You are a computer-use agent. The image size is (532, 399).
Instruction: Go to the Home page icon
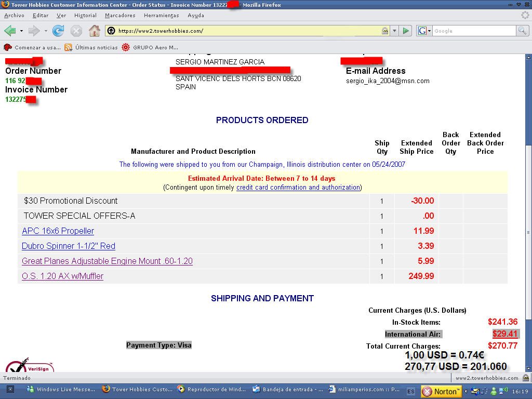[94, 31]
